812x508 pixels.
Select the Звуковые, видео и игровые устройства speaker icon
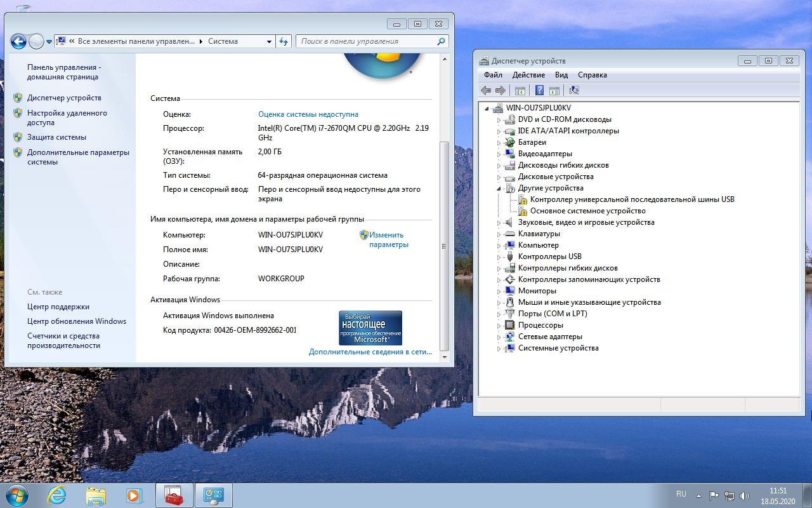tap(510, 222)
